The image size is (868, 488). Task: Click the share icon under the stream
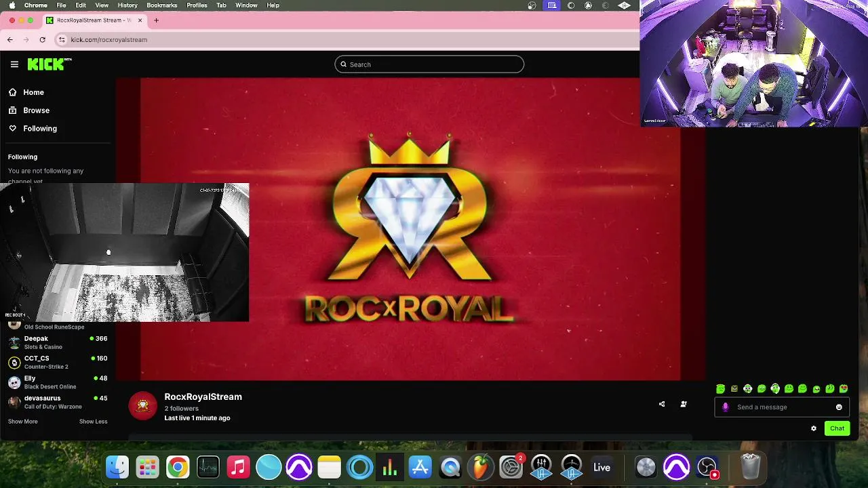662,404
